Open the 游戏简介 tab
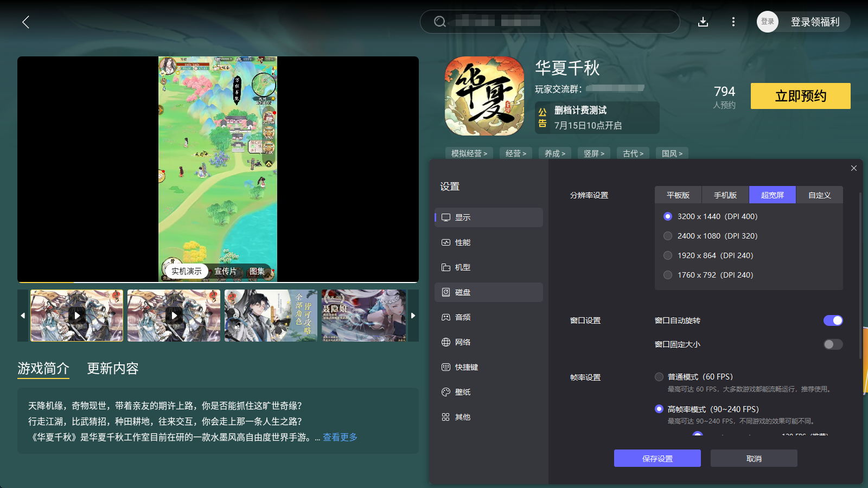This screenshot has width=868, height=488. click(43, 369)
